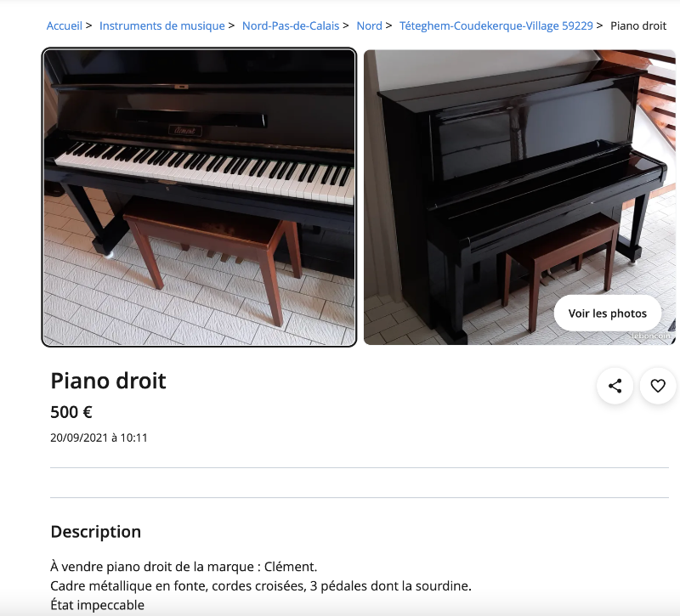This screenshot has height=616, width=680.
Task: Open Téteghem-Coudekerque-Village 59229 link
Action: coord(496,26)
